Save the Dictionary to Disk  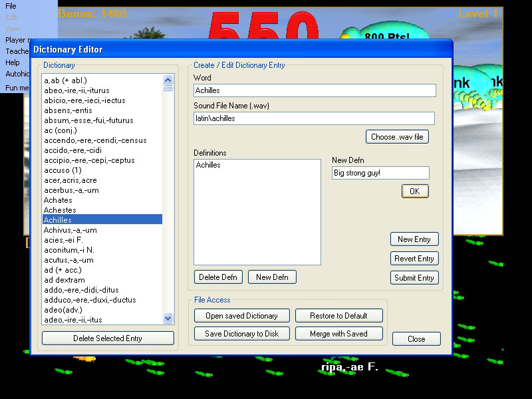coord(241,333)
